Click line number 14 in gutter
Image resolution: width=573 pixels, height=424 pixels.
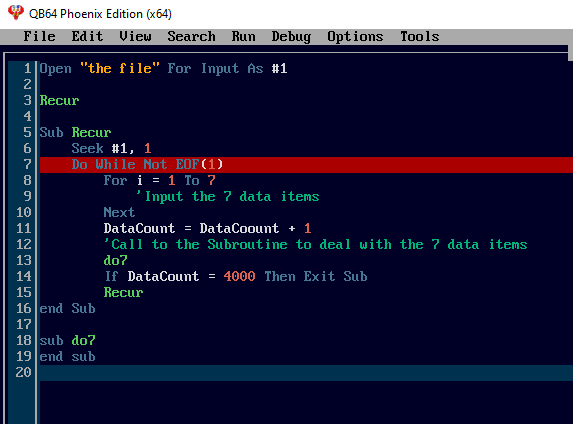pos(24,276)
